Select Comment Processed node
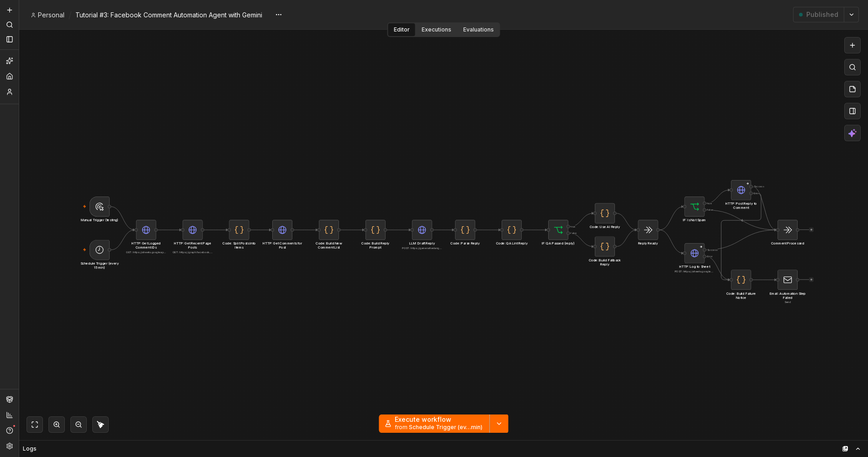Viewport: 868px width, 457px height. (788, 230)
